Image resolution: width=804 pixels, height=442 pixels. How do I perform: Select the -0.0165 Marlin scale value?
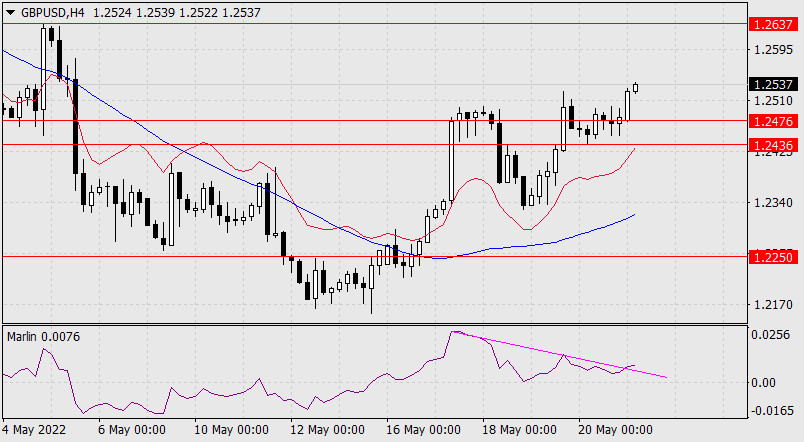(772, 411)
